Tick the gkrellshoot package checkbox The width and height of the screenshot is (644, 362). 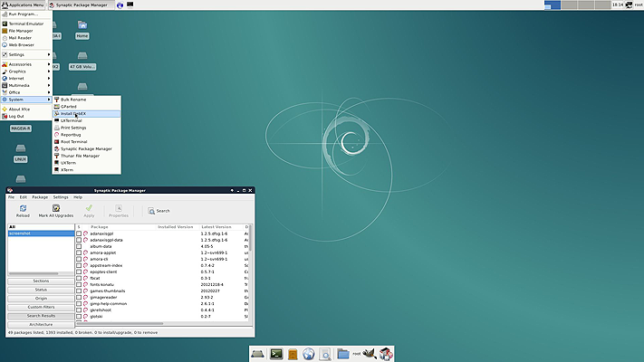[79, 310]
